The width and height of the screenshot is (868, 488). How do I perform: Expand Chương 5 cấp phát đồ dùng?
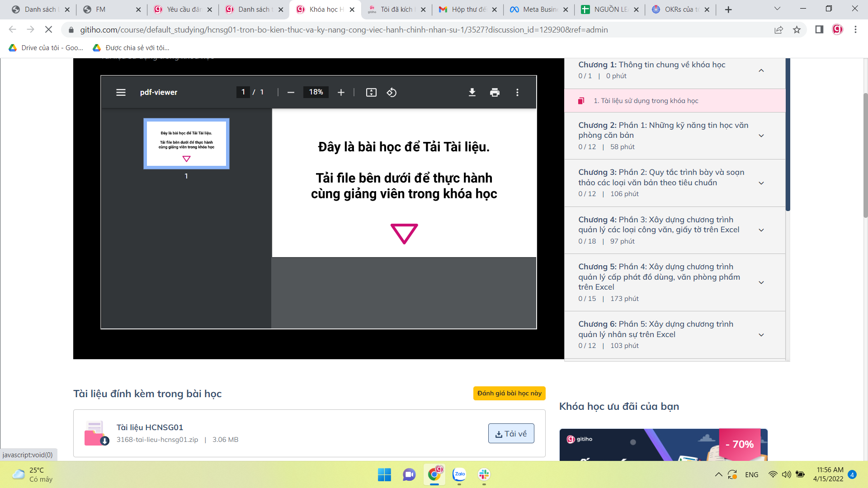point(761,282)
